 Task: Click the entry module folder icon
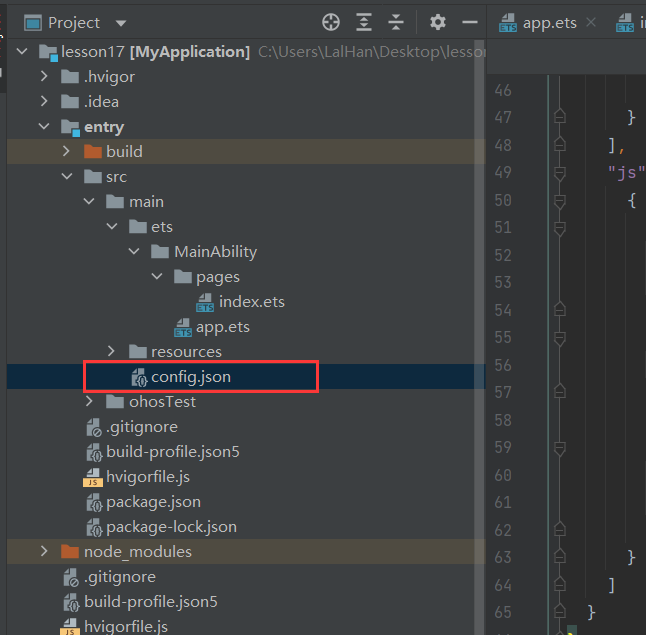[70, 127]
